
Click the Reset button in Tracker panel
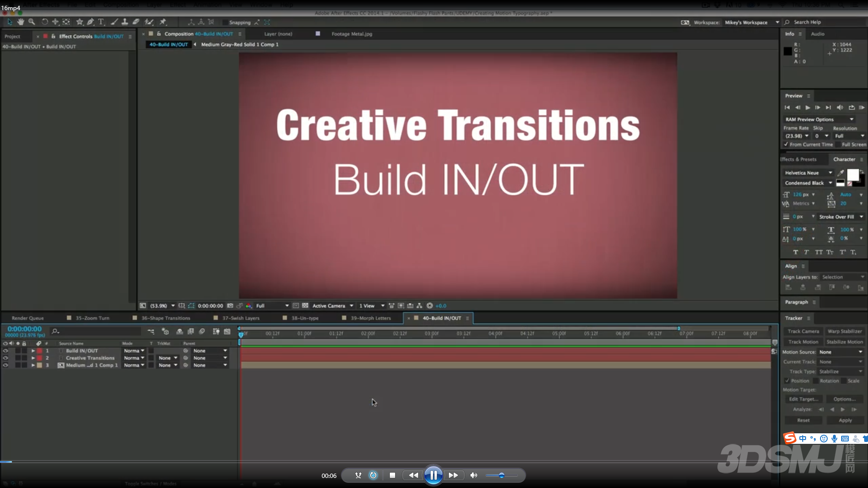[803, 420]
